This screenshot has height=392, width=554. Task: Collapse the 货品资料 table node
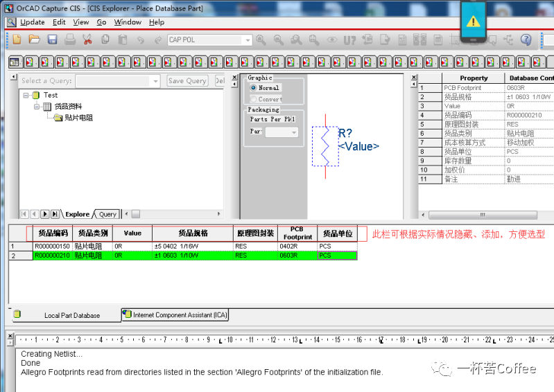[37, 106]
